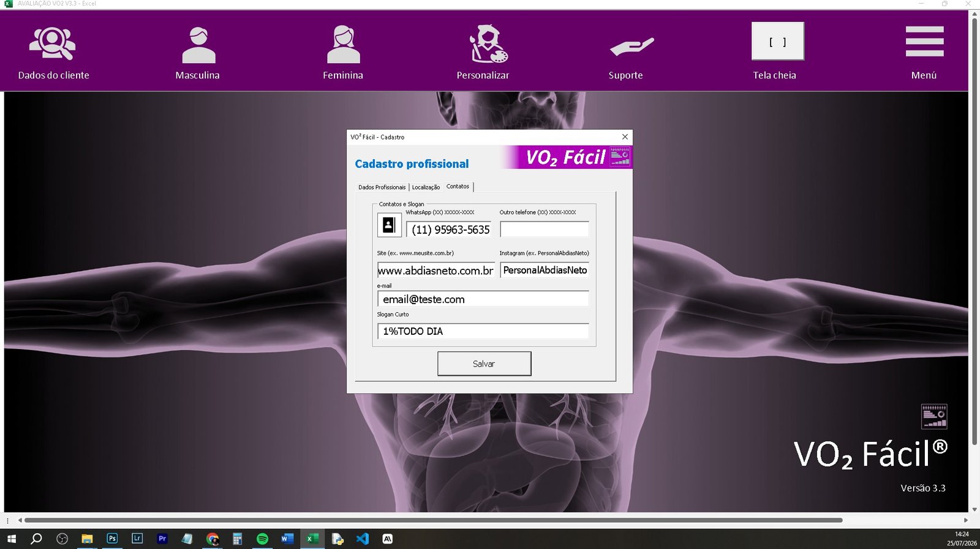This screenshot has width=980, height=549.
Task: Click the Site address field
Action: click(436, 271)
